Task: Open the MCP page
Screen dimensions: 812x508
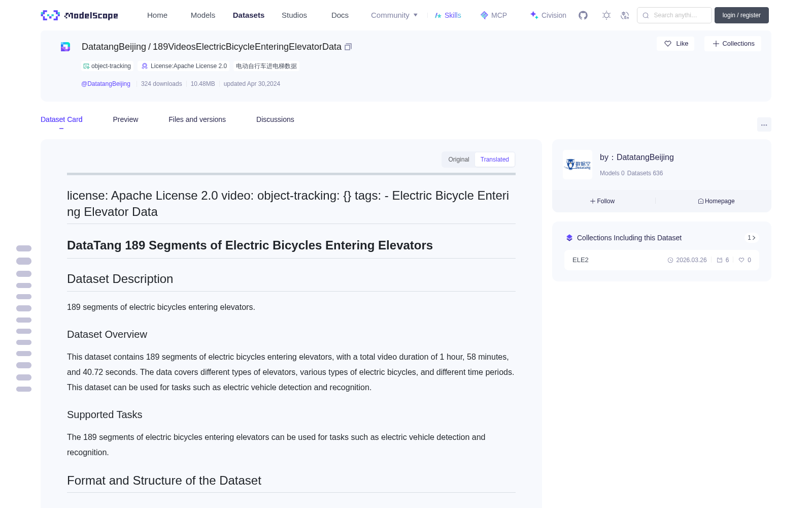Action: click(494, 15)
